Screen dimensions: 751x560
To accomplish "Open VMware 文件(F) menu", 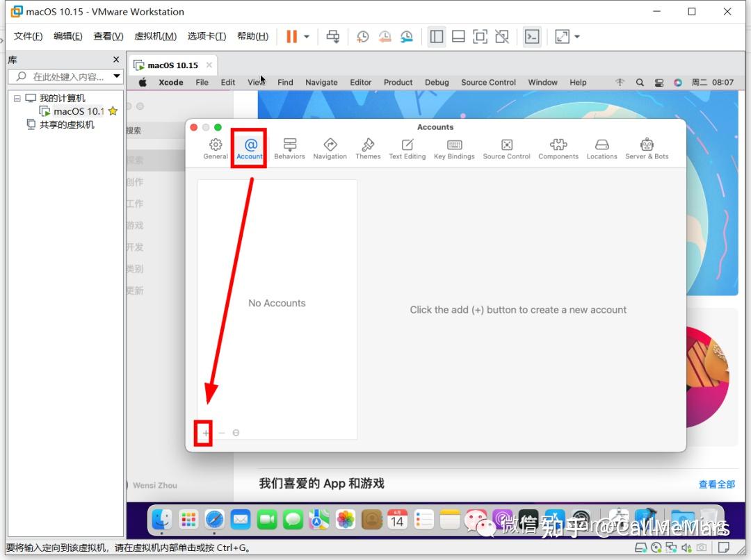I will click(x=28, y=36).
